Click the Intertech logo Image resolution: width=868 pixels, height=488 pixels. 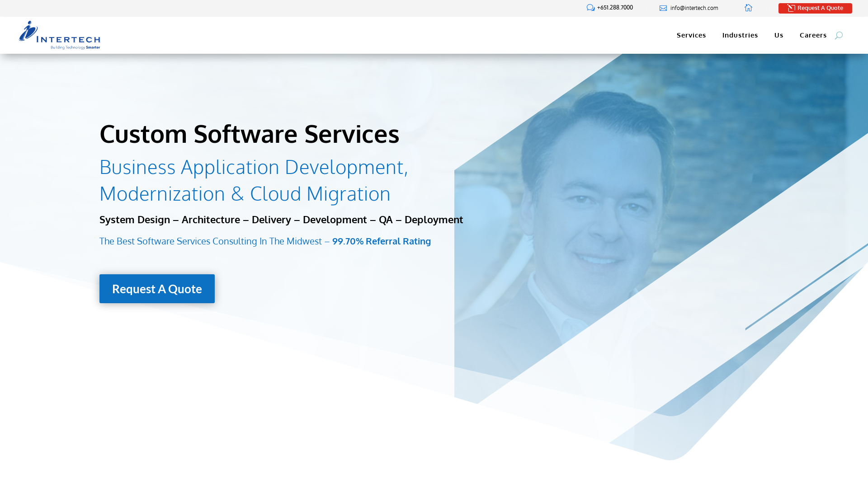pyautogui.click(x=59, y=35)
